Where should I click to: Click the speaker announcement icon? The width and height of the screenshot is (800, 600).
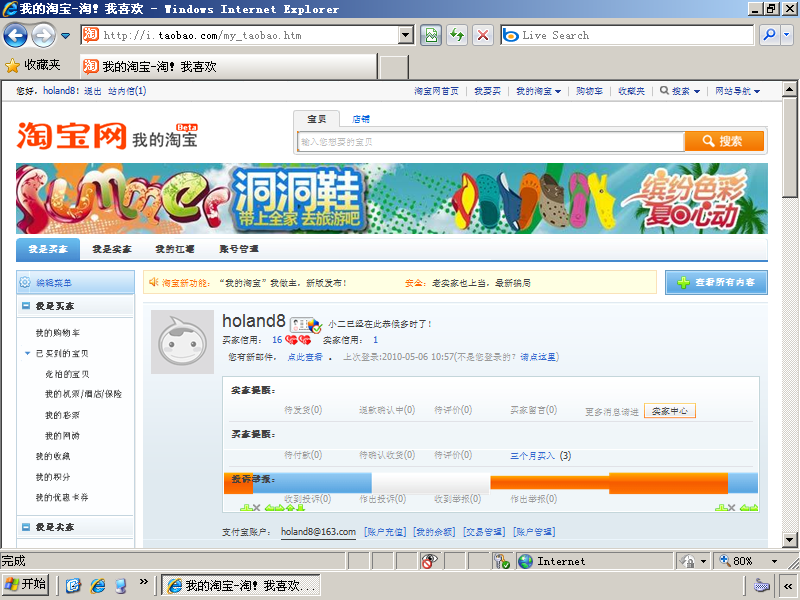[x=153, y=282]
